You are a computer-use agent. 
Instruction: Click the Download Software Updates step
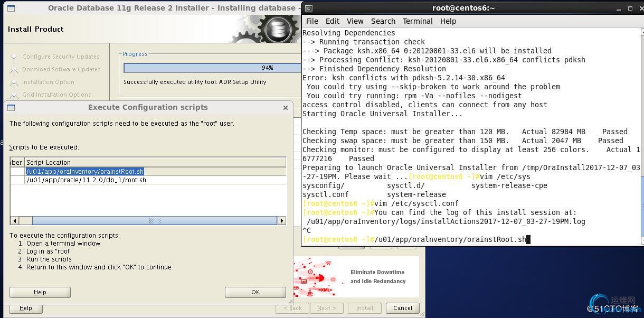click(61, 69)
